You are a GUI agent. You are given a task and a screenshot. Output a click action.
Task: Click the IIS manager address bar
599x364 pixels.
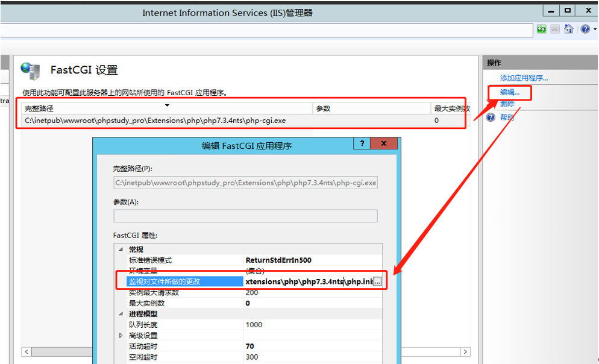tap(266, 30)
